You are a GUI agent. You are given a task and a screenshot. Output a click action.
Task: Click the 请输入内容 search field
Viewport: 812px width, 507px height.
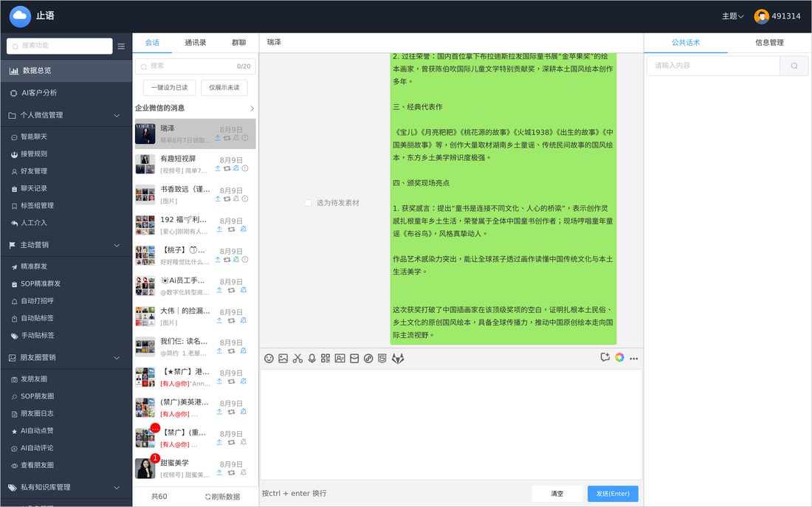click(x=713, y=66)
